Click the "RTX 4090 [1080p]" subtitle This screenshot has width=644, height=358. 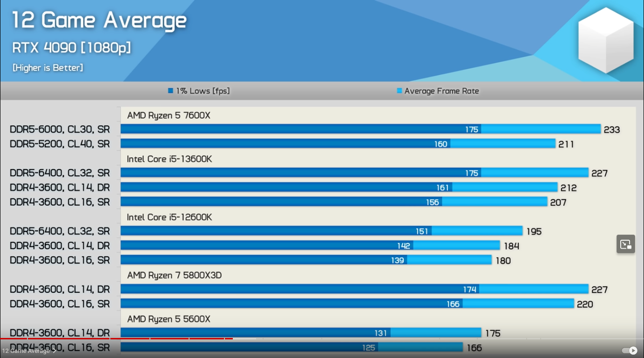pos(72,47)
